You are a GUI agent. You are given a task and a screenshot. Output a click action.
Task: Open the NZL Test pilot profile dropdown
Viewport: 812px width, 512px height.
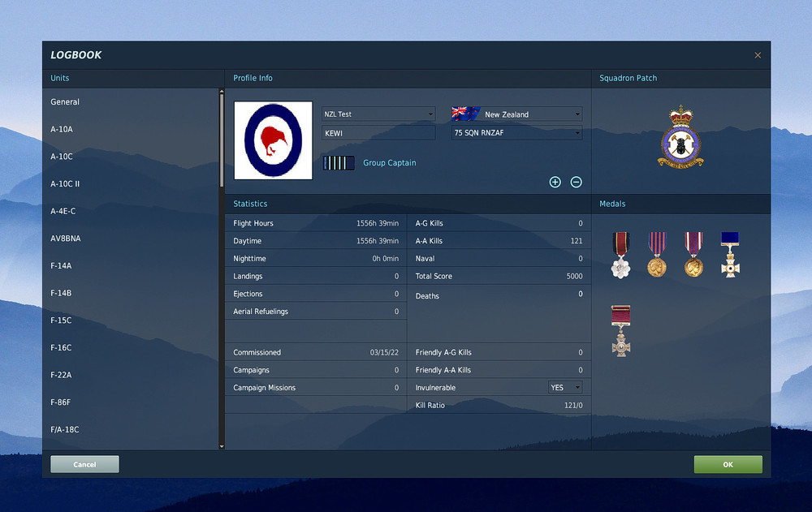pyautogui.click(x=378, y=114)
